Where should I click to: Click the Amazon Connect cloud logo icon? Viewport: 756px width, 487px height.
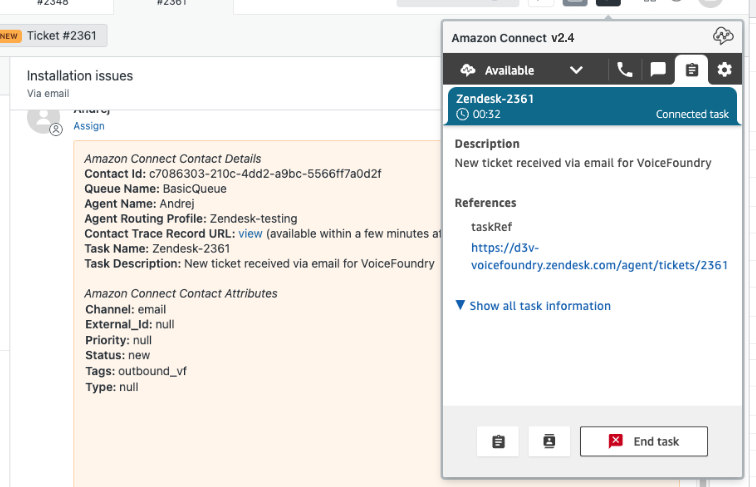click(723, 37)
